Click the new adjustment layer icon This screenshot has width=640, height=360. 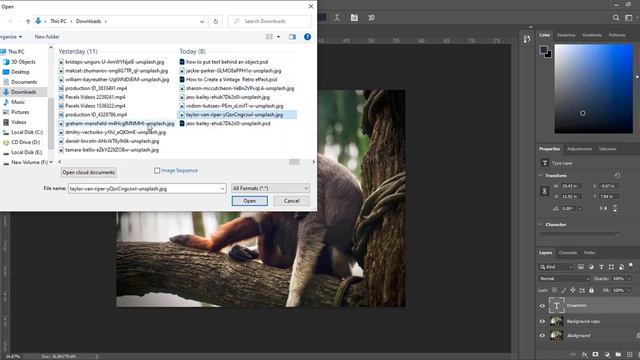point(607,355)
